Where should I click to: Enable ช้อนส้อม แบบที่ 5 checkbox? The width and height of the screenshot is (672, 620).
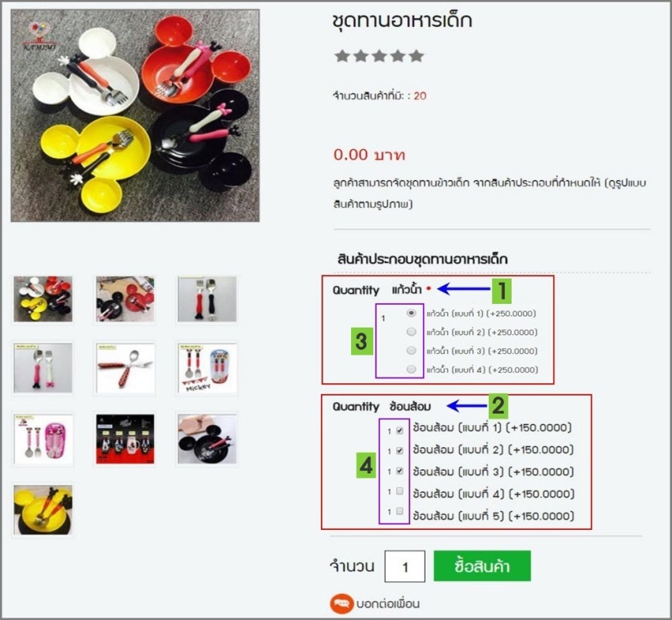400,511
